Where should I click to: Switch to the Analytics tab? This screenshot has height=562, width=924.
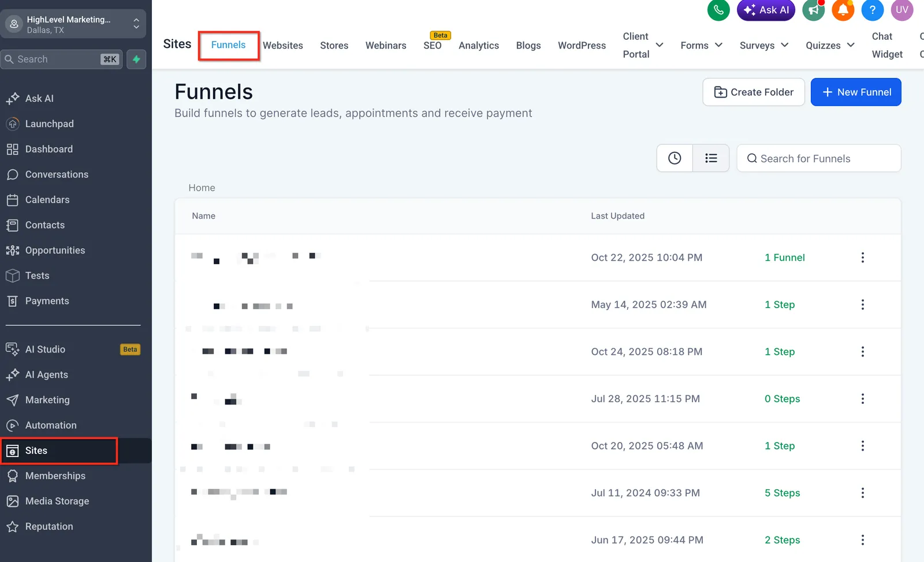[479, 46]
